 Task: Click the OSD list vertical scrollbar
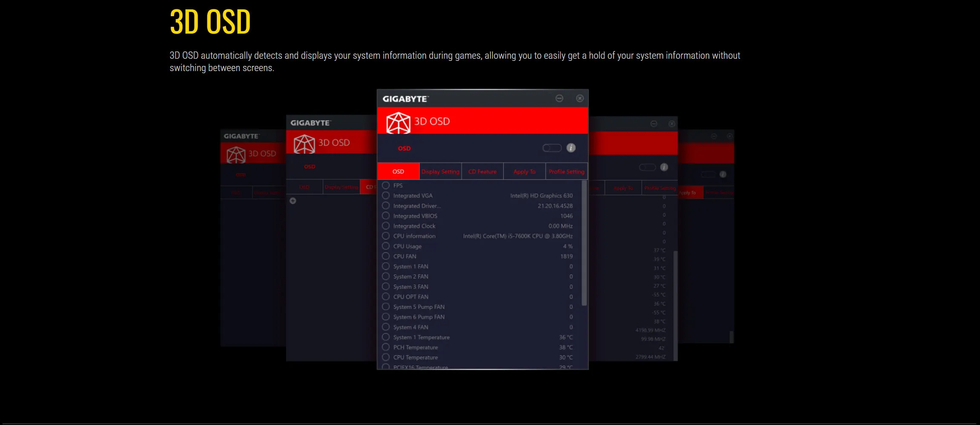(x=584, y=243)
